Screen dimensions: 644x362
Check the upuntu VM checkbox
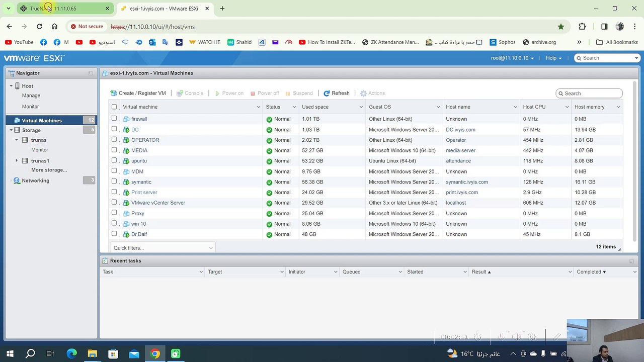(x=114, y=160)
